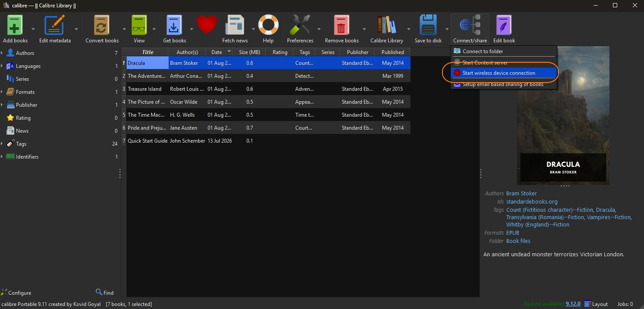Click the Remove books icon
Screen dimensions: 644x309
(341, 25)
